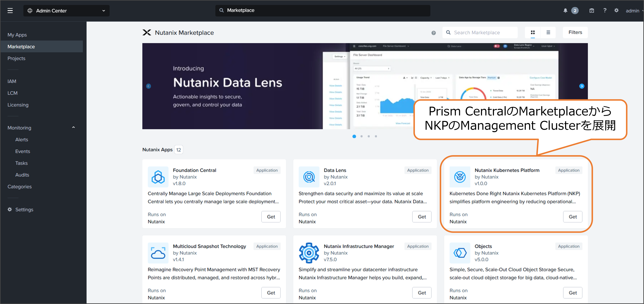Collapse the Monitoring section
This screenshot has height=304, width=644.
pos(73,128)
